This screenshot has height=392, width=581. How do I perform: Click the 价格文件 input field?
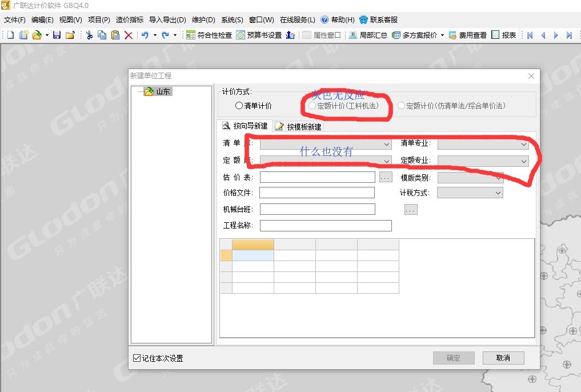pyautogui.click(x=317, y=193)
